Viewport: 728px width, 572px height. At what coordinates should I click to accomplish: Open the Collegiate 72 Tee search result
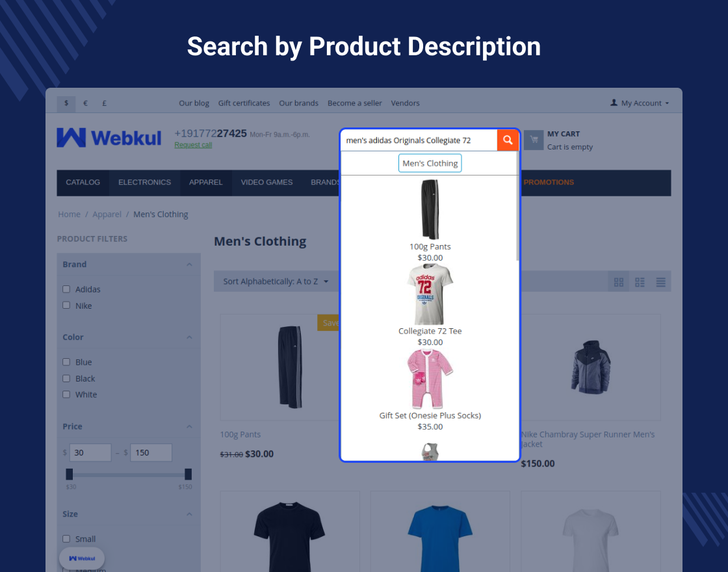(430, 331)
